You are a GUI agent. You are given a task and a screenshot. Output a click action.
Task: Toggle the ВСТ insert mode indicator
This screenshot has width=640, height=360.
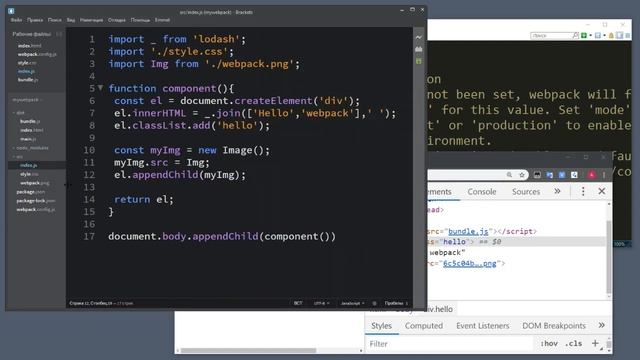click(x=298, y=303)
